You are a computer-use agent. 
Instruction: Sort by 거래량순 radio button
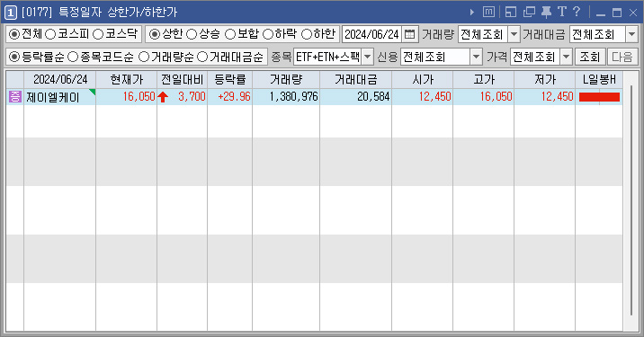143,57
